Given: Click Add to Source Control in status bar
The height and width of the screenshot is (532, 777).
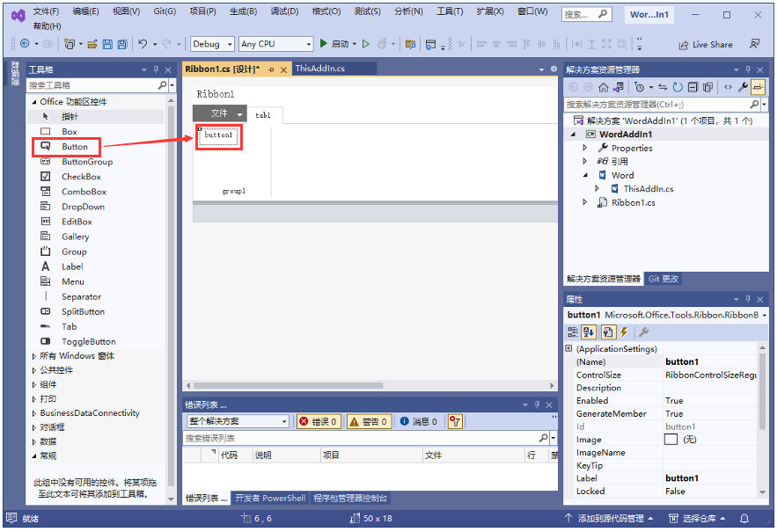Looking at the screenshot, I should [610, 519].
